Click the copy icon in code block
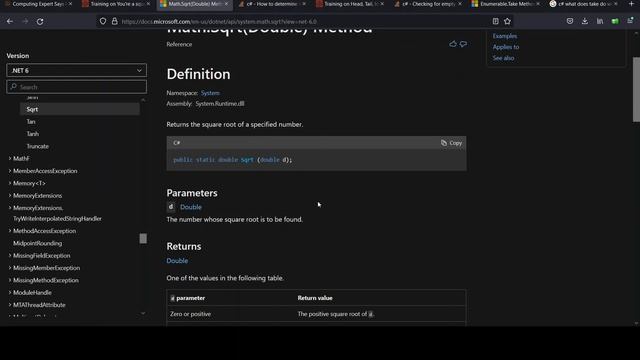 tap(444, 143)
